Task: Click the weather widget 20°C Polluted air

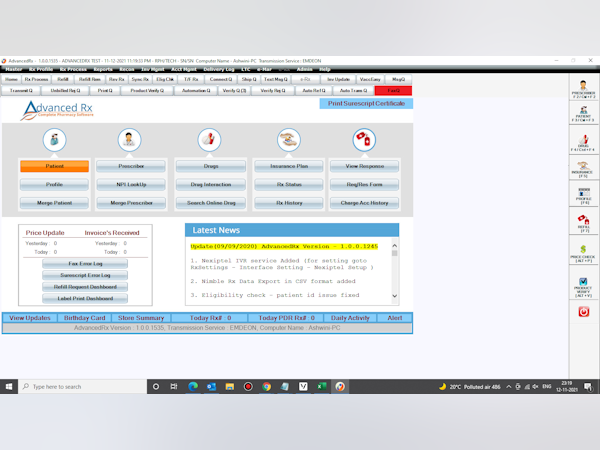Action: (x=470, y=387)
